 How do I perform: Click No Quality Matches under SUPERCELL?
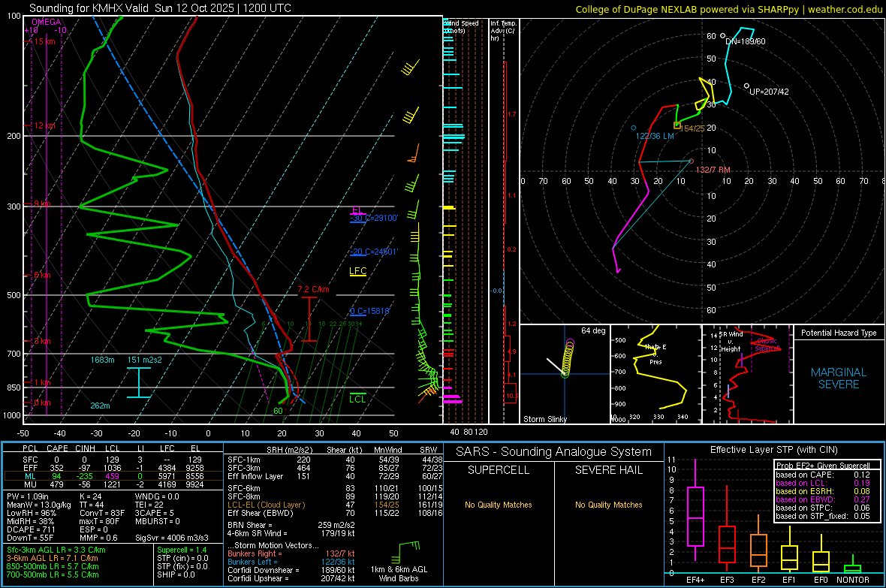pos(499,505)
